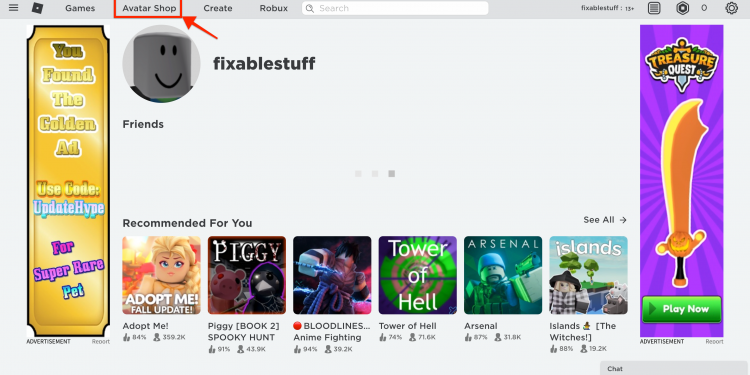Click the fixablestuff avatar picture

point(161,64)
